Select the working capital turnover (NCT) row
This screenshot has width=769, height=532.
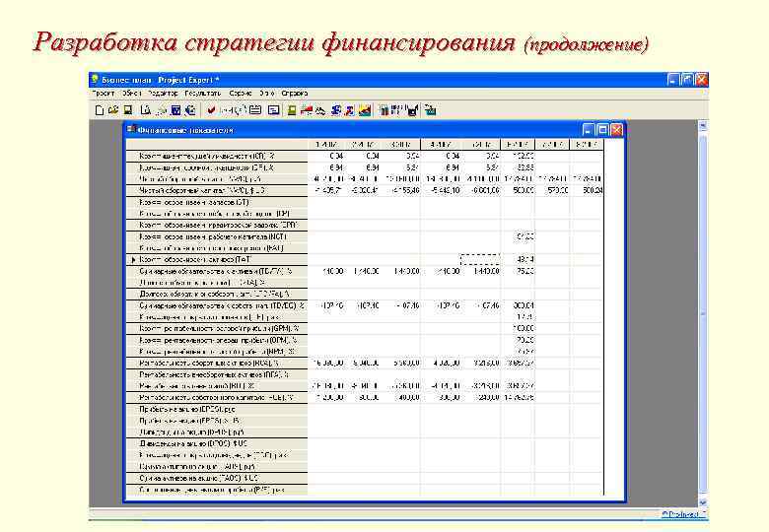coord(217,236)
